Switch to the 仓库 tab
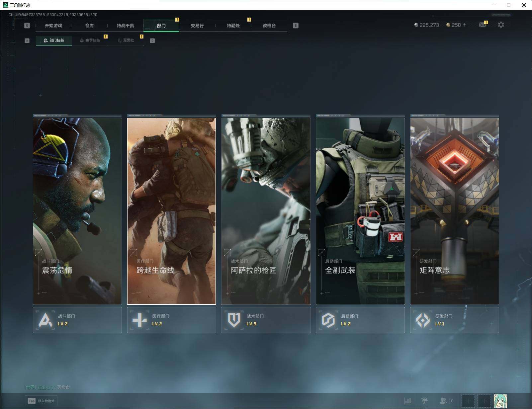 point(89,26)
